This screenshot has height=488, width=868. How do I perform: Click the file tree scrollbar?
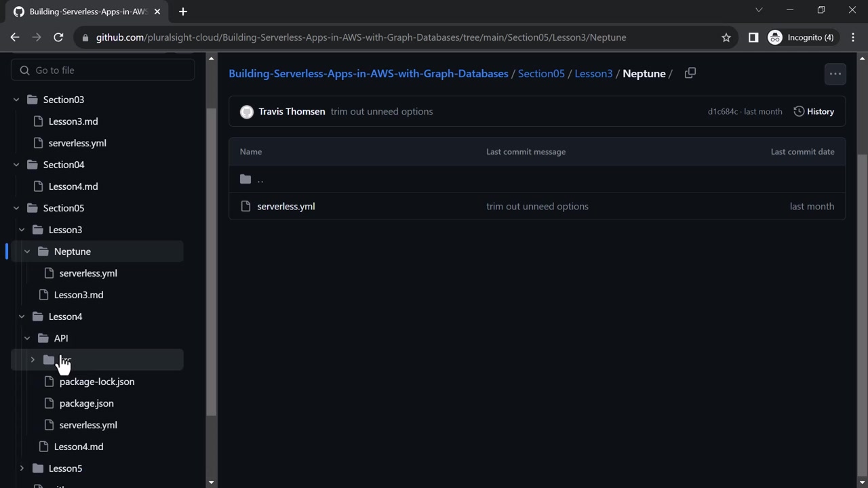point(212,261)
